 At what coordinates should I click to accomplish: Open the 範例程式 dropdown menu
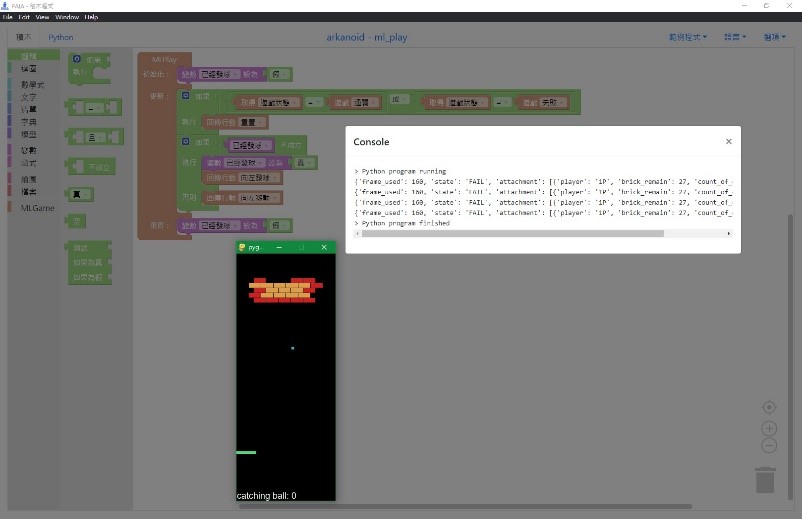tap(688, 37)
